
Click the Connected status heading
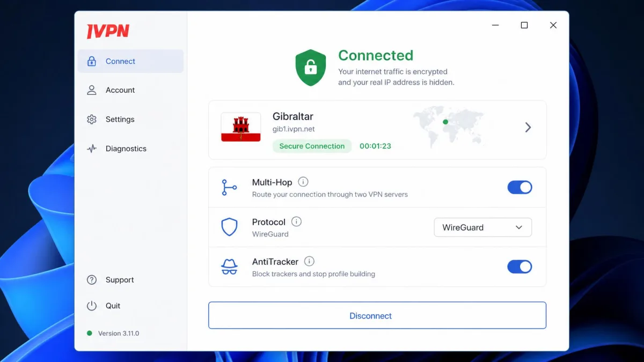376,55
